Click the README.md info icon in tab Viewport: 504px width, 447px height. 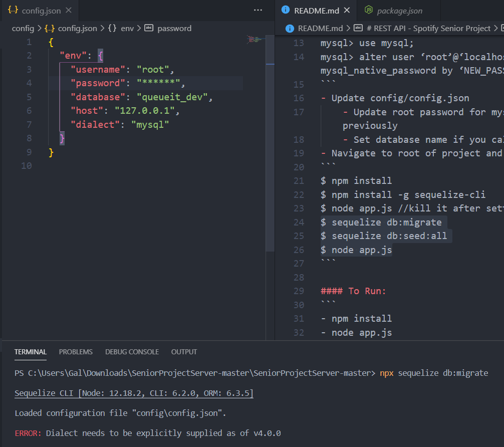point(286,10)
